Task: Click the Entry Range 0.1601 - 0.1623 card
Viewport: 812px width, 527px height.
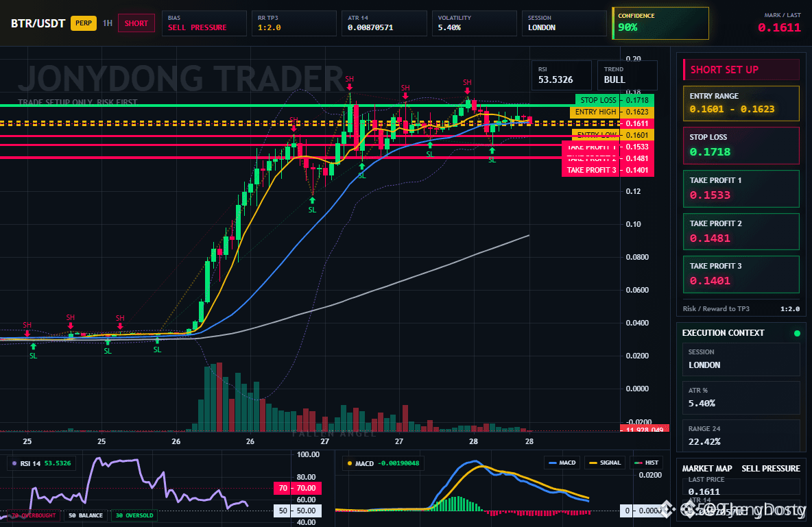Action: click(741, 103)
